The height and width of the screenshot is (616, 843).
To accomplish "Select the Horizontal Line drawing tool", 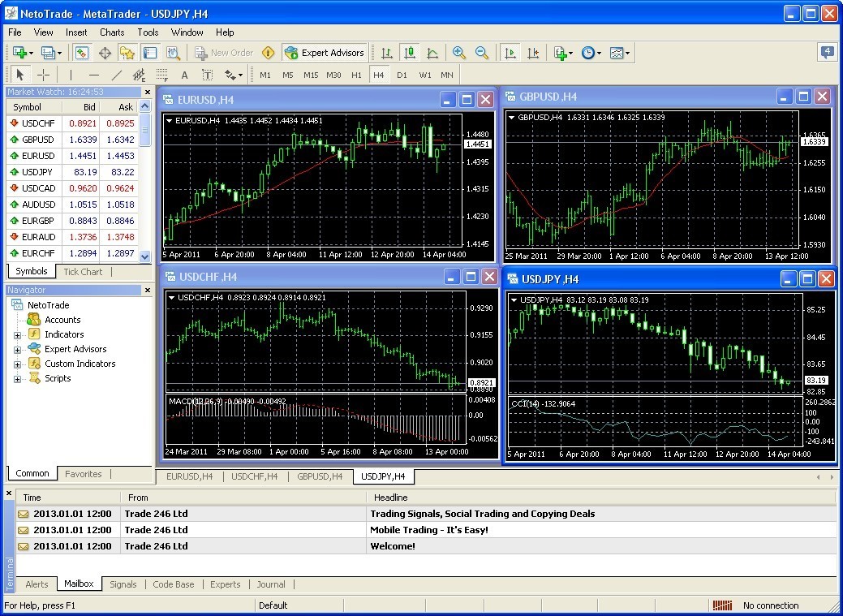I will coord(94,75).
